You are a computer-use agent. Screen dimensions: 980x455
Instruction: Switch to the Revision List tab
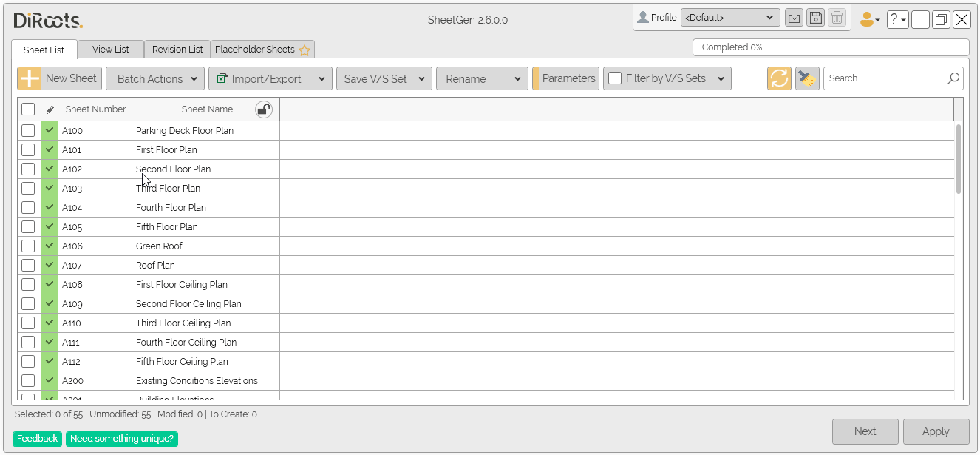tap(177, 50)
